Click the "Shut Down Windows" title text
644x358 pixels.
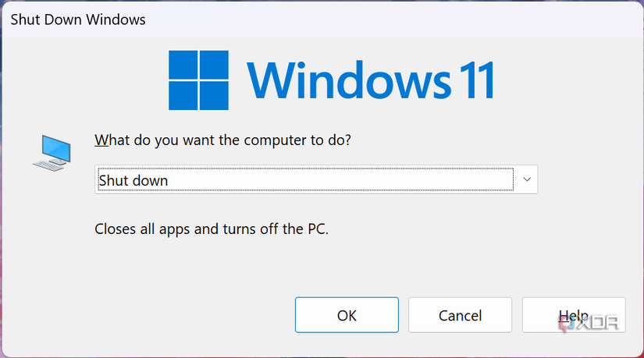point(78,19)
